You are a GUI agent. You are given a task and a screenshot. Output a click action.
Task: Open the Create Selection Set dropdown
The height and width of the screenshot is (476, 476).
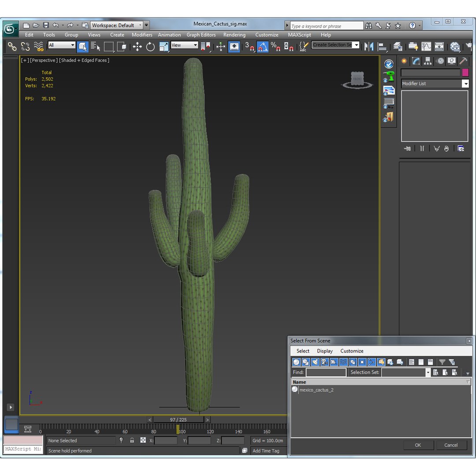335,45
